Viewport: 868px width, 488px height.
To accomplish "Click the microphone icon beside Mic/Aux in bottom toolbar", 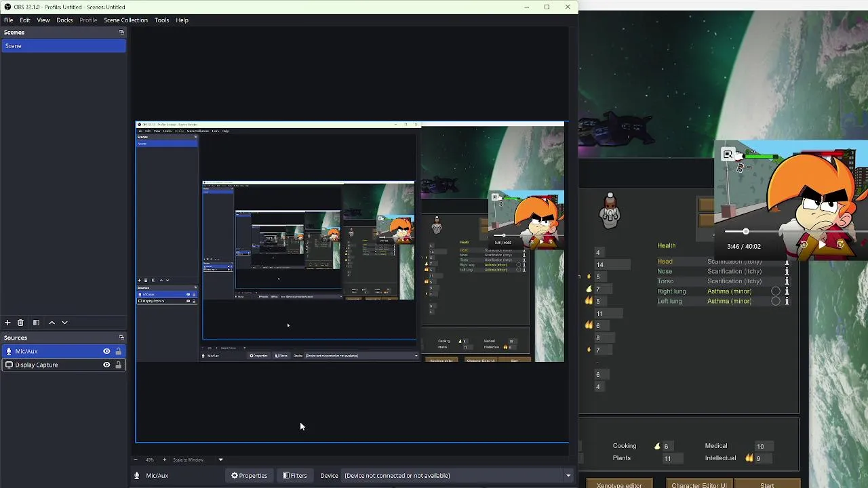I will (136, 475).
